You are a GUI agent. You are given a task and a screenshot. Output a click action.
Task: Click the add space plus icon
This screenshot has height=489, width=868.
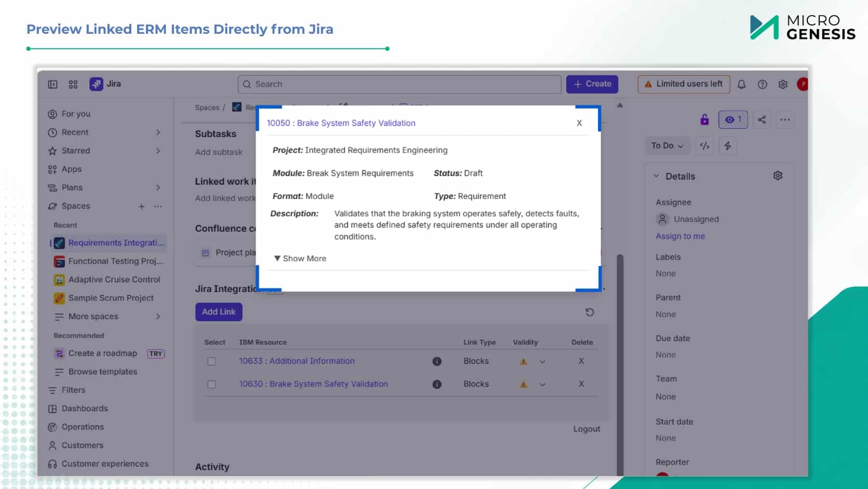[x=141, y=206]
